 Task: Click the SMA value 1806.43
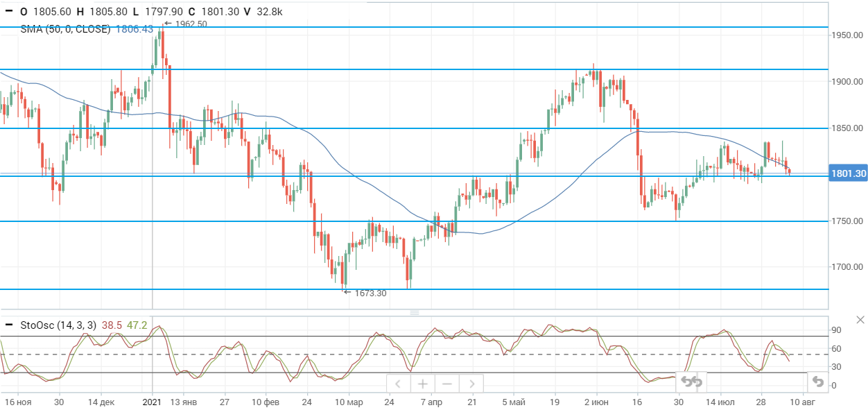point(134,29)
